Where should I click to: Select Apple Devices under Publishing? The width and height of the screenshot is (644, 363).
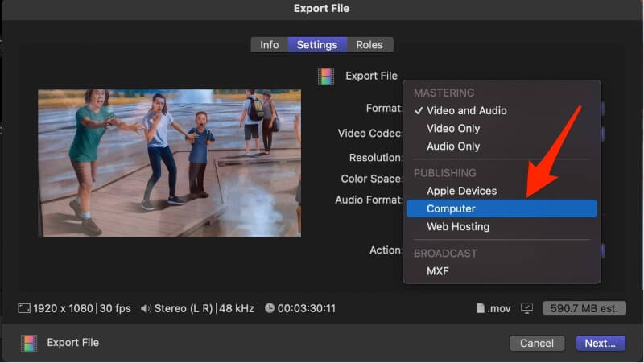point(461,191)
